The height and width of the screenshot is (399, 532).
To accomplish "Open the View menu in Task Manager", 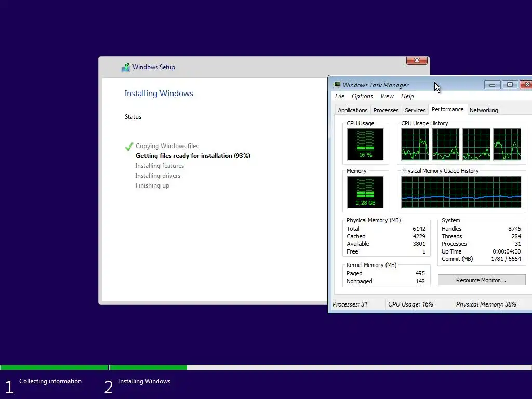I will pos(387,96).
